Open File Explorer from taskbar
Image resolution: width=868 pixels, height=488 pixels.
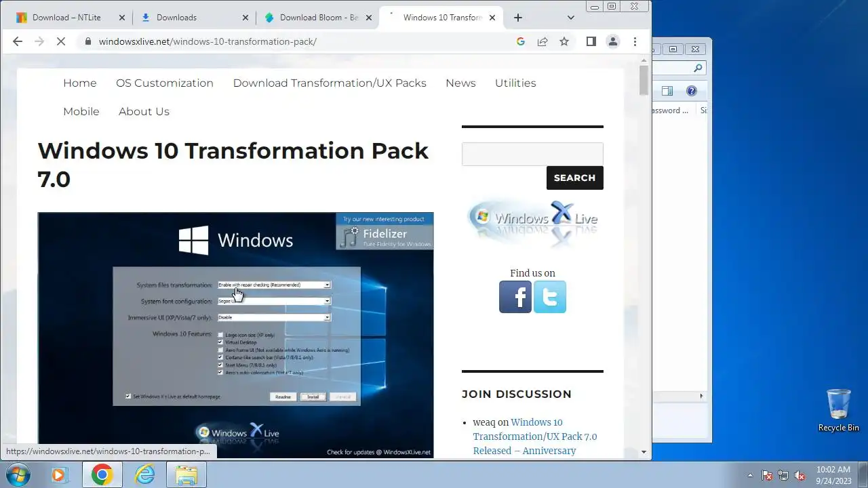click(x=186, y=474)
